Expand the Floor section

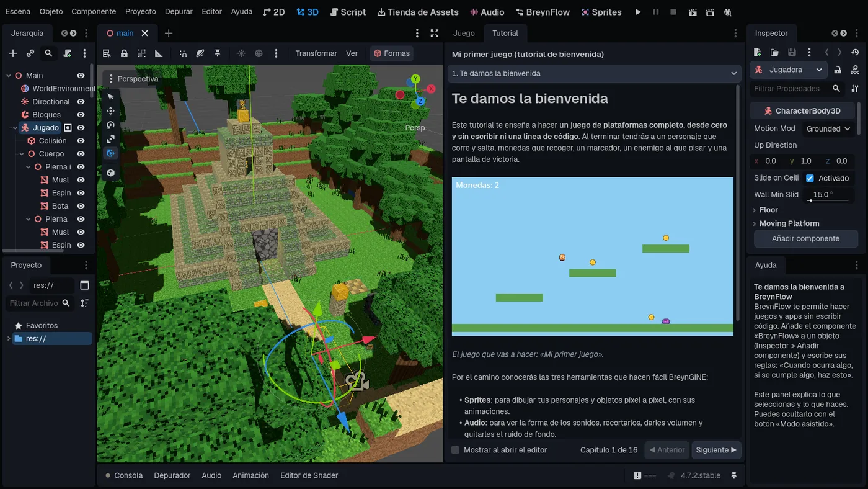click(x=768, y=210)
